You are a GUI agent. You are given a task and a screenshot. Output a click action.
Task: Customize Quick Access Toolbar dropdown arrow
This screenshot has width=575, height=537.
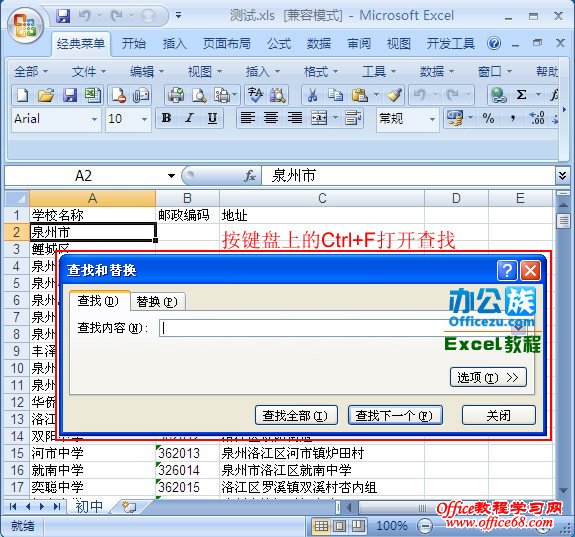(179, 15)
